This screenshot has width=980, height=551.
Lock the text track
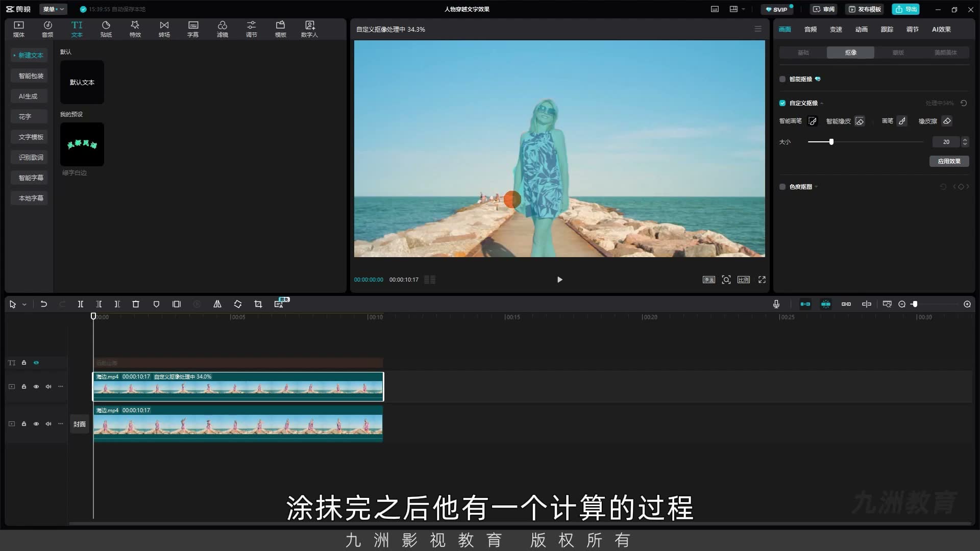24,363
